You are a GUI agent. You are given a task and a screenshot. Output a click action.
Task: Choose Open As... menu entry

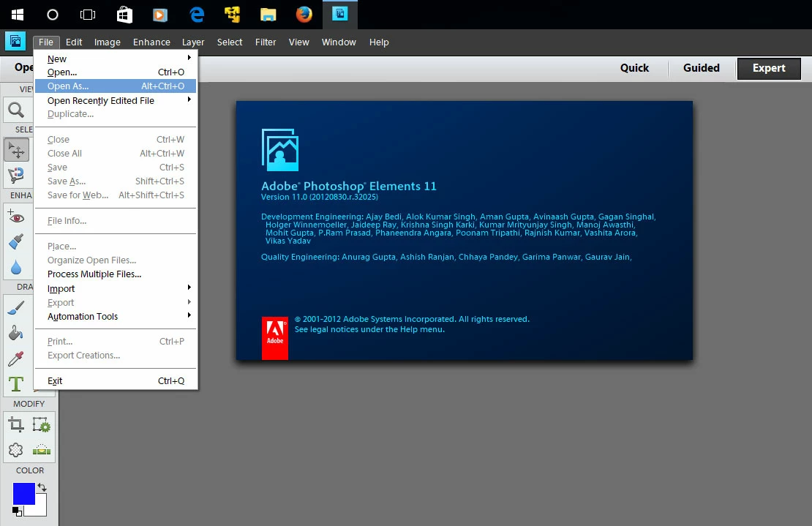click(x=116, y=86)
